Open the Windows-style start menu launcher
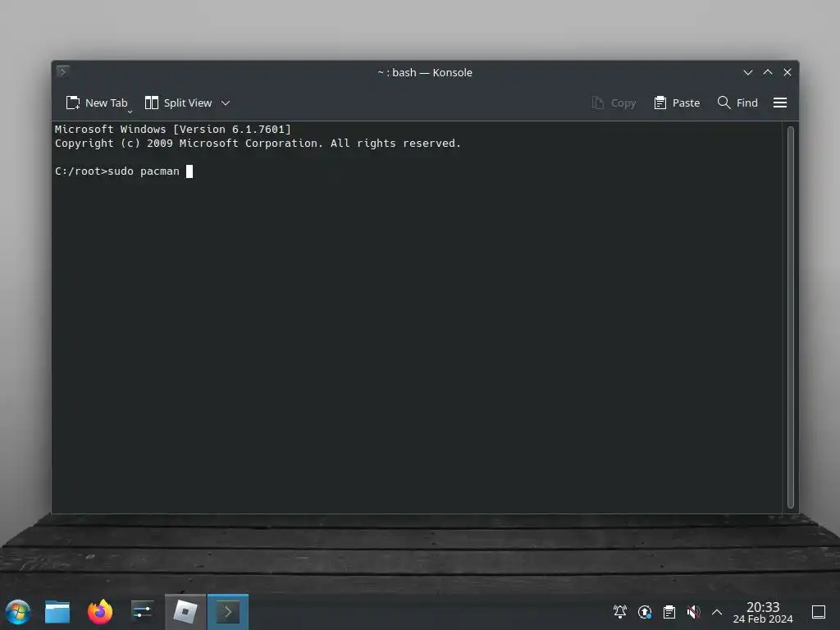 [18, 612]
